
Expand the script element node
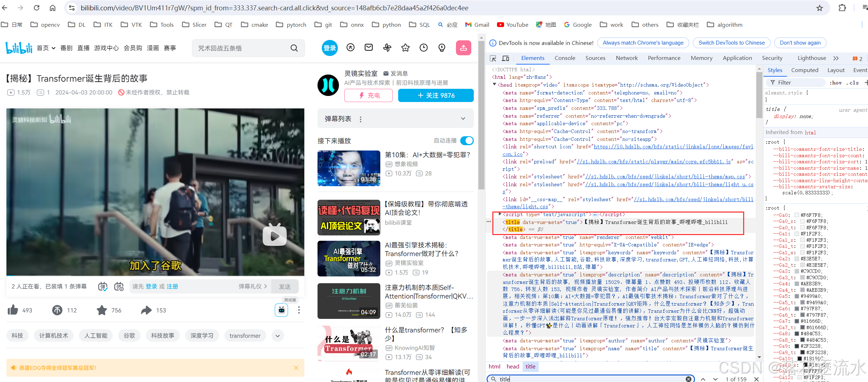click(500, 214)
